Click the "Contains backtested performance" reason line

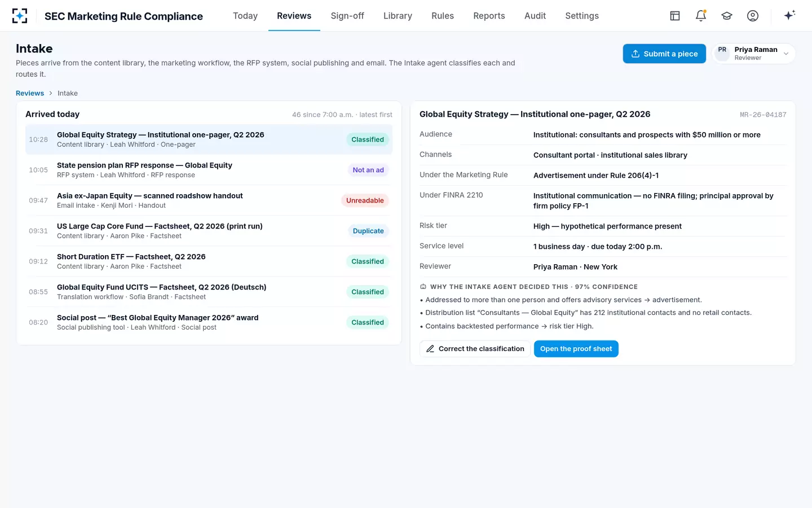click(507, 326)
